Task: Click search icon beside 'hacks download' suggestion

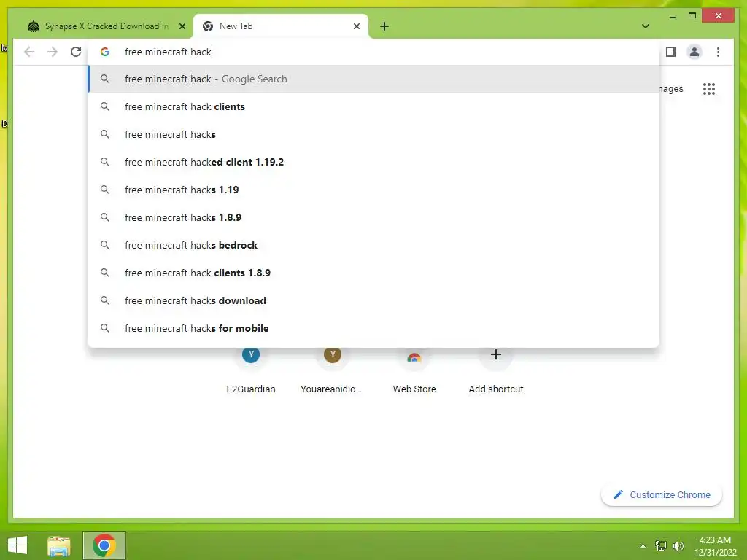Action: point(105,300)
